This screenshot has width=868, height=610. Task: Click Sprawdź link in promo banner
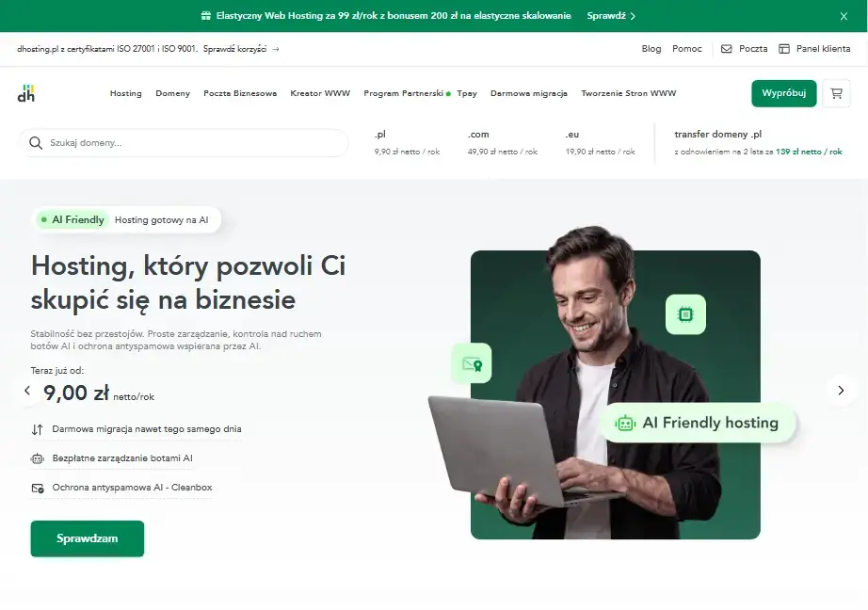606,15
